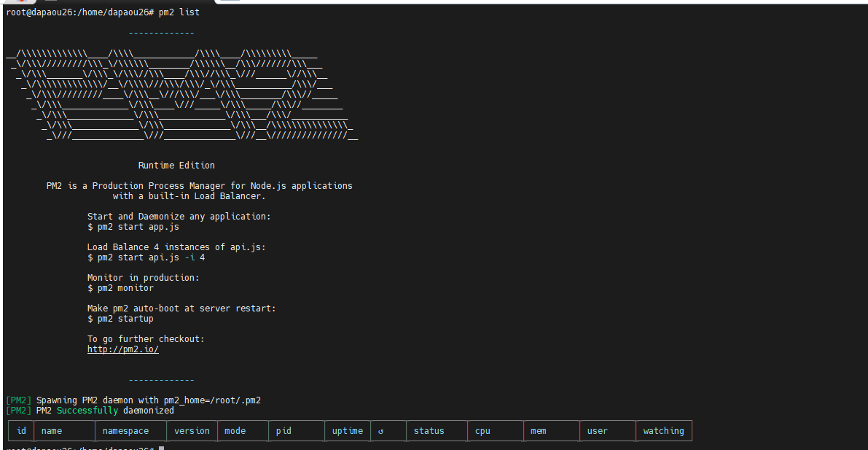Click the '$ pm2 startup' line
868x450 pixels.
click(121, 319)
